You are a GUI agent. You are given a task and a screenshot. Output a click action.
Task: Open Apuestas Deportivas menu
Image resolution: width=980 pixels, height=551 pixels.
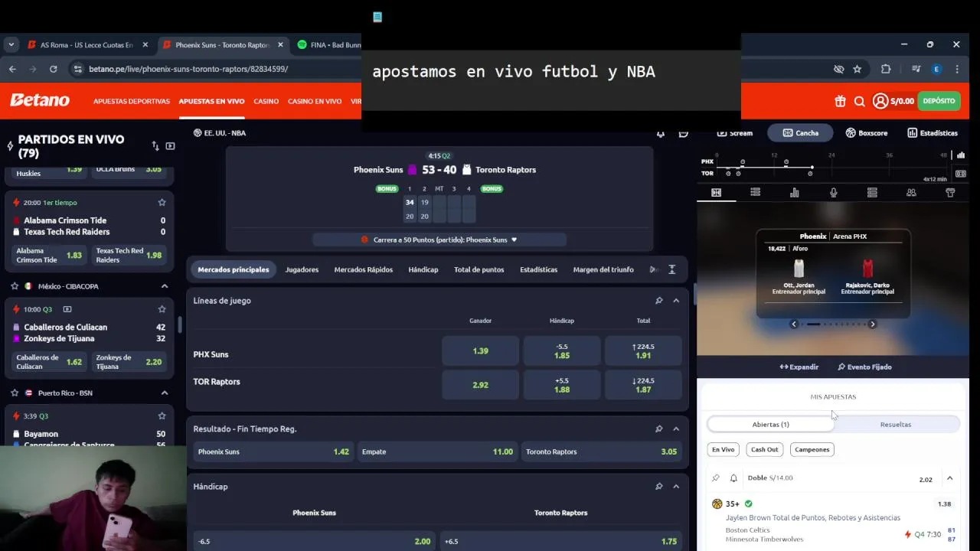[x=132, y=101]
